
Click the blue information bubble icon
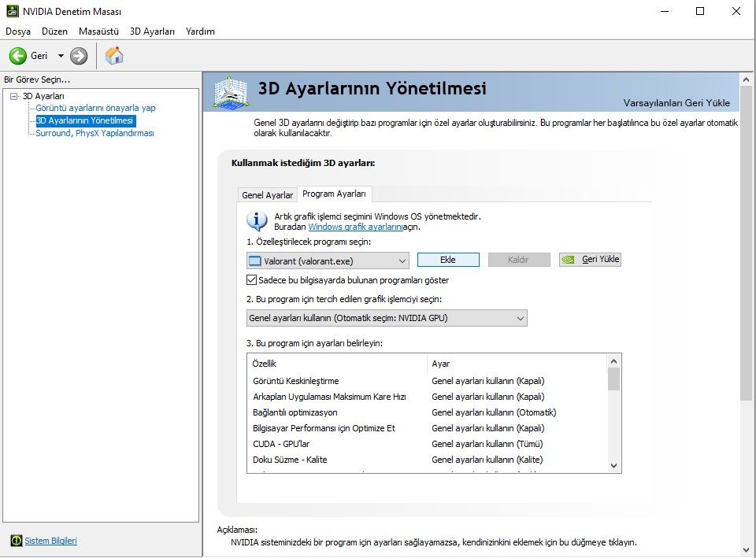click(257, 221)
